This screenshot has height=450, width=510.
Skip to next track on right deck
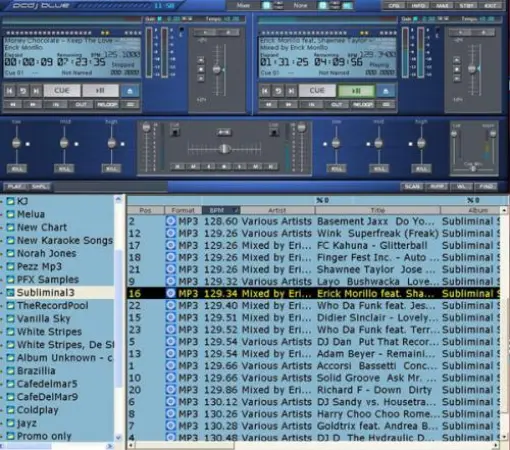coord(291,91)
